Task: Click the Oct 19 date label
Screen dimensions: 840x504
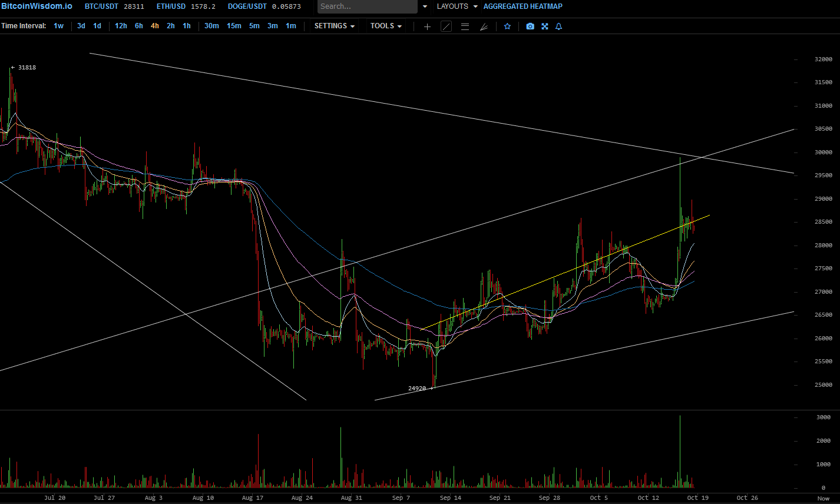Action: (697, 498)
